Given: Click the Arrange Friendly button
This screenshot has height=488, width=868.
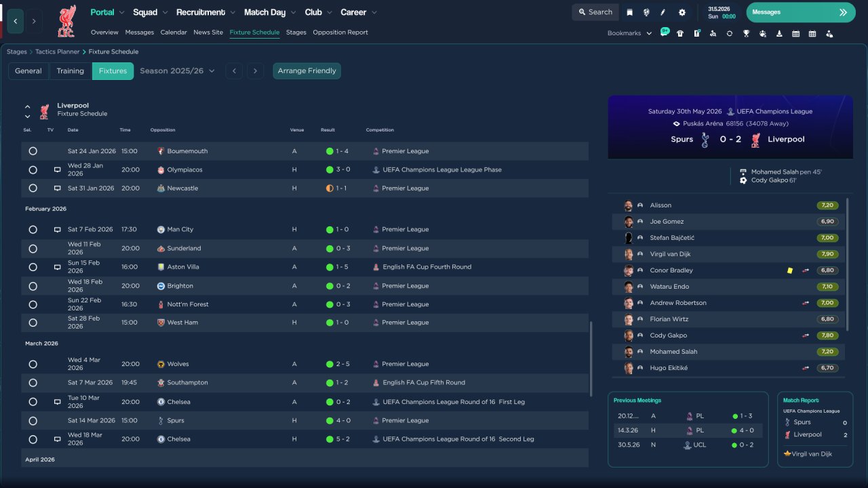Looking at the screenshot, I should [x=307, y=71].
